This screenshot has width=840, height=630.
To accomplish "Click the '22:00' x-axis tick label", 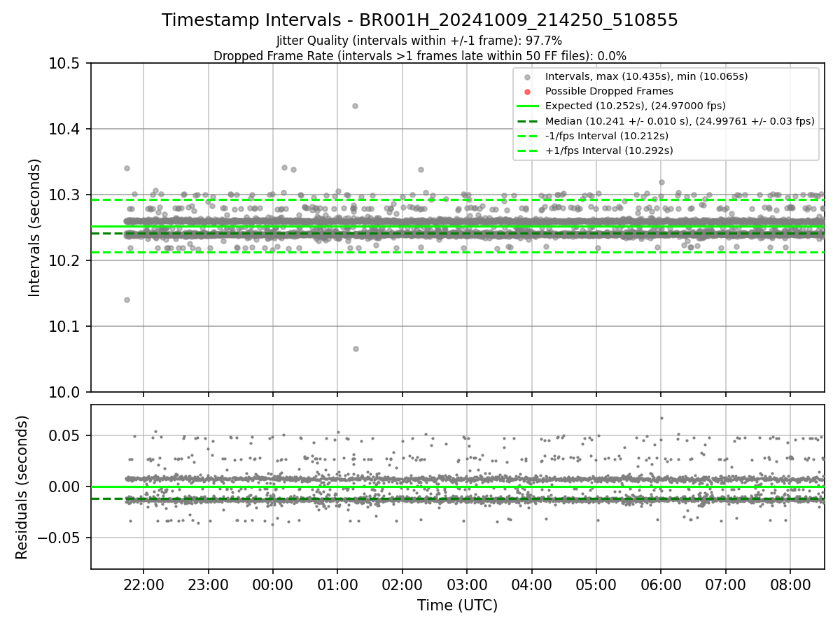I will point(143,584).
